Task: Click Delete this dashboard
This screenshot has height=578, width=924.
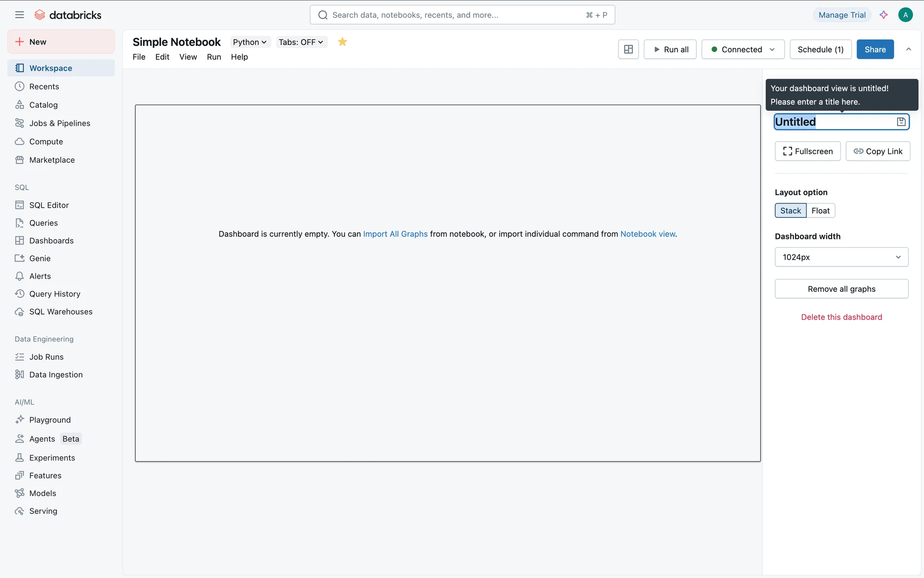Action: pyautogui.click(x=841, y=317)
